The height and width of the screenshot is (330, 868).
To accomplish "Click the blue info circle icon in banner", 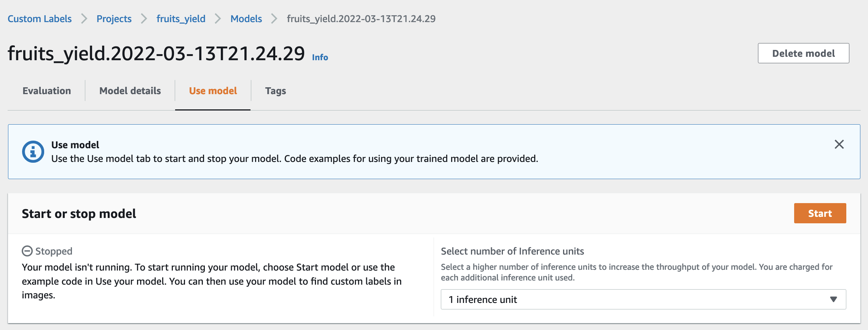I will pos(33,152).
